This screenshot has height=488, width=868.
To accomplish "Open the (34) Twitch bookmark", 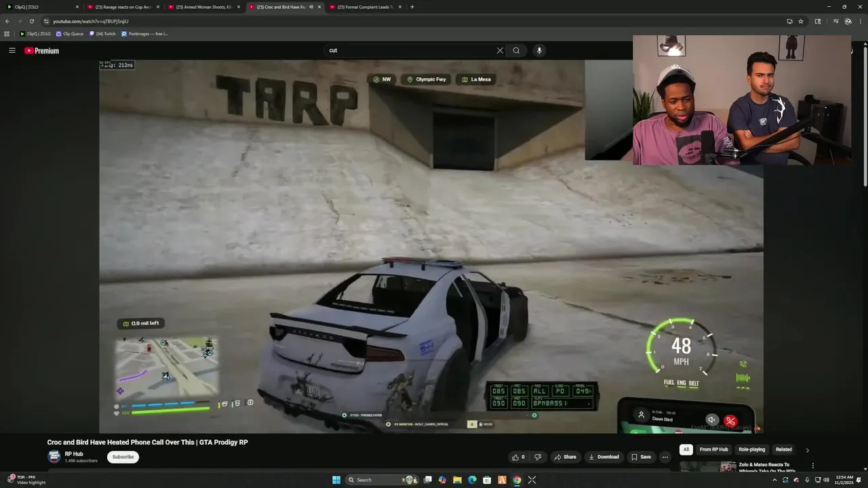I will 103,33.
